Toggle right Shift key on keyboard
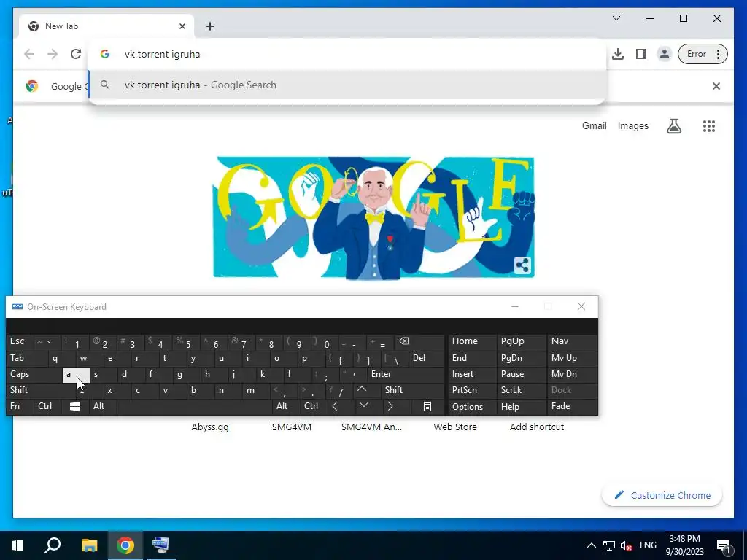 click(x=411, y=390)
